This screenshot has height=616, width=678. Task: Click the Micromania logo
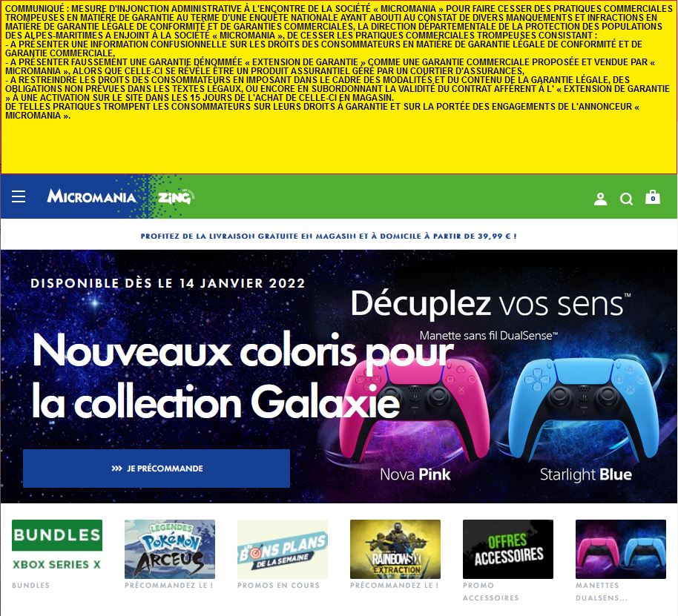coord(91,196)
